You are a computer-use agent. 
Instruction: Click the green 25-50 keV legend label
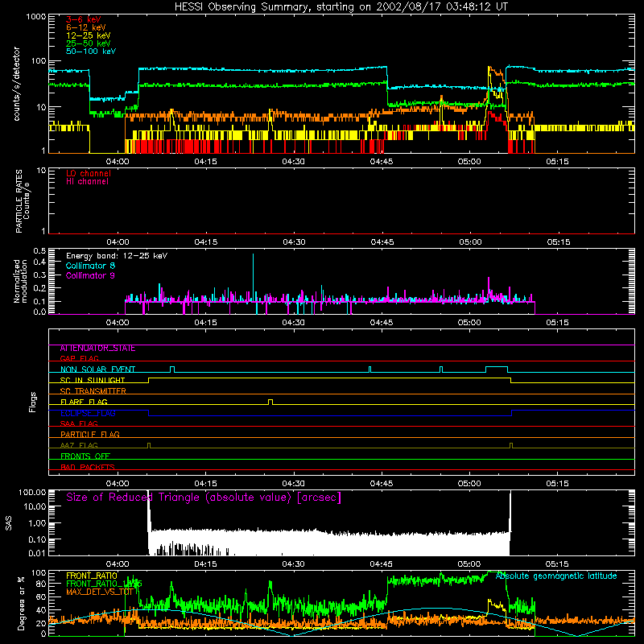(89, 43)
